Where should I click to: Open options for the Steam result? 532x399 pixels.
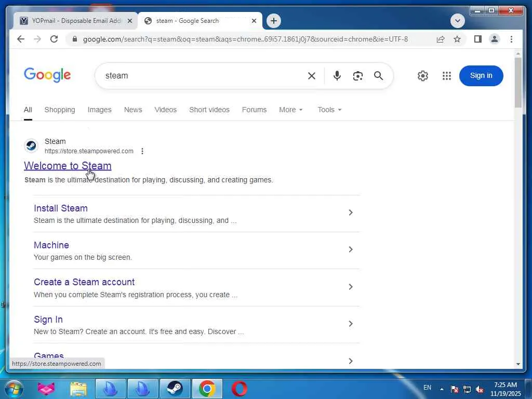tap(142, 151)
